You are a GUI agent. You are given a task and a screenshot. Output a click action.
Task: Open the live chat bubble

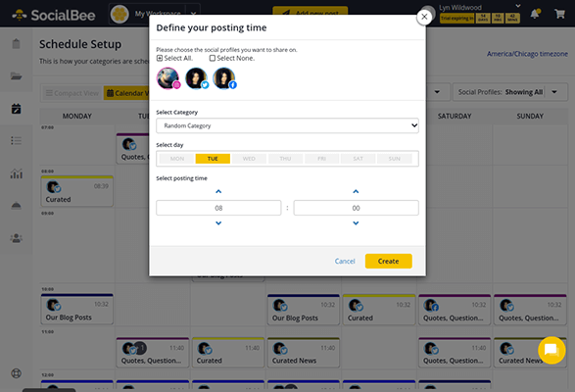point(551,350)
